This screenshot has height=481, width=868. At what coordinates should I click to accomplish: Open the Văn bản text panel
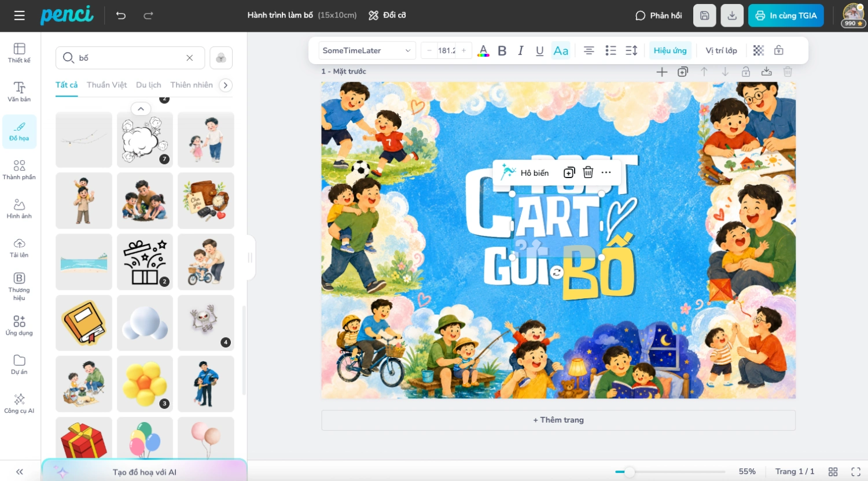coord(19,91)
